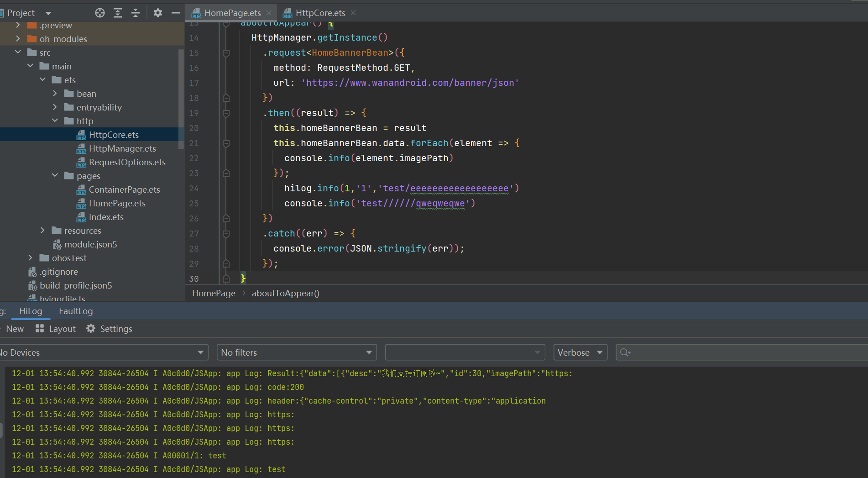Click aboutToAppear() breadcrumb
This screenshot has width=868, height=478.
(x=286, y=293)
